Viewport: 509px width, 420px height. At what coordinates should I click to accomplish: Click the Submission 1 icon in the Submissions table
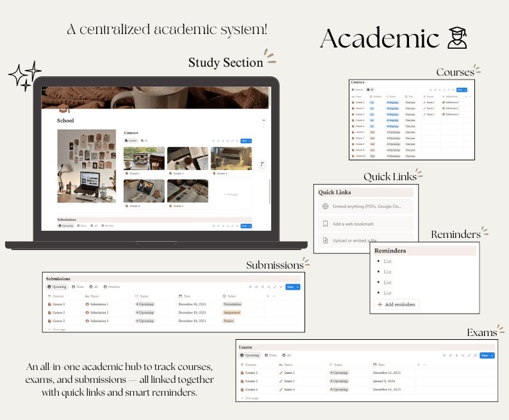point(87,304)
